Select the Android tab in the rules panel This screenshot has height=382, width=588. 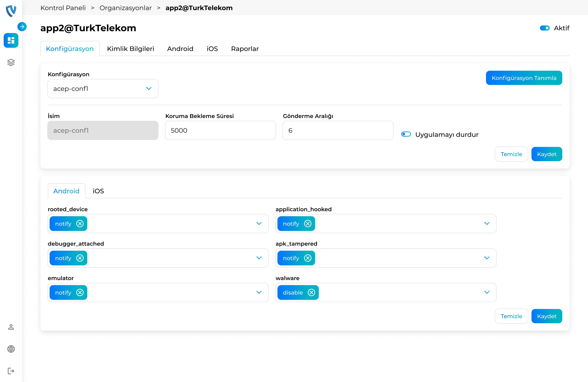[x=66, y=191]
